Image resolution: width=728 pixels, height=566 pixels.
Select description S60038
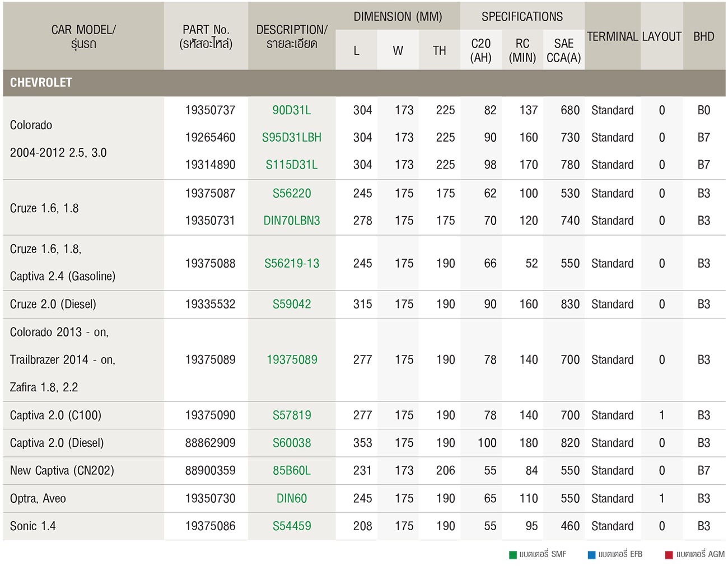point(292,443)
